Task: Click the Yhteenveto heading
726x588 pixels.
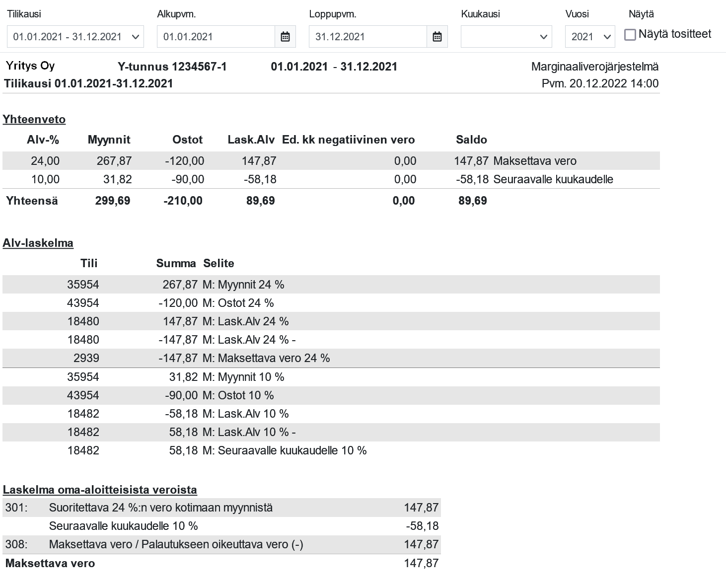Action: (x=34, y=119)
